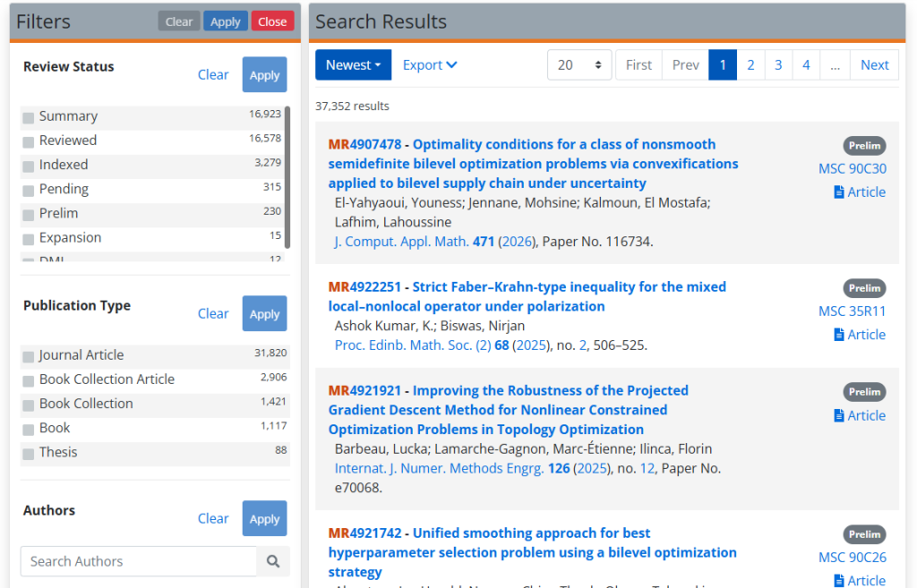Change the 20 results-per-page selector
The image size is (917, 588).
pyautogui.click(x=579, y=65)
